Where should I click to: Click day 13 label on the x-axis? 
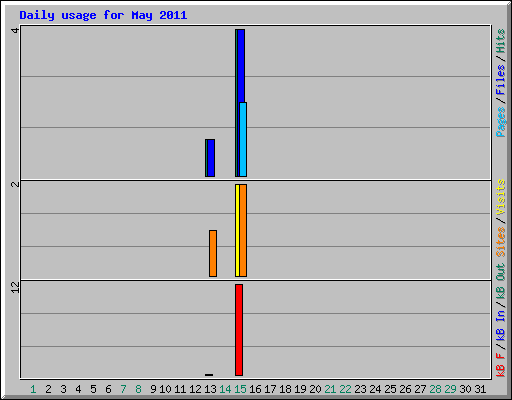[x=210, y=389]
